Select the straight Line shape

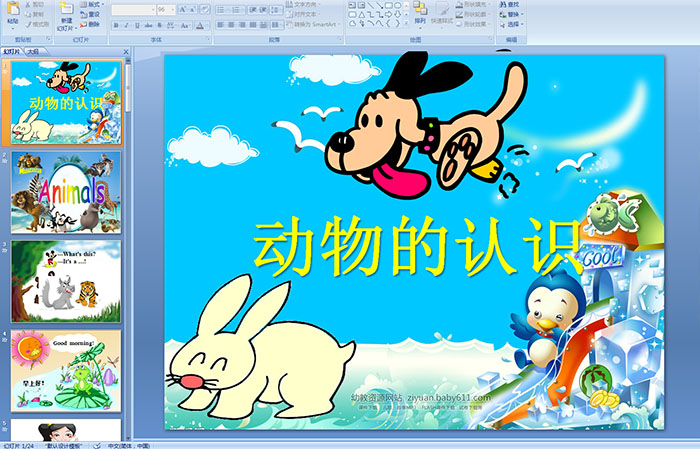coord(370,5)
